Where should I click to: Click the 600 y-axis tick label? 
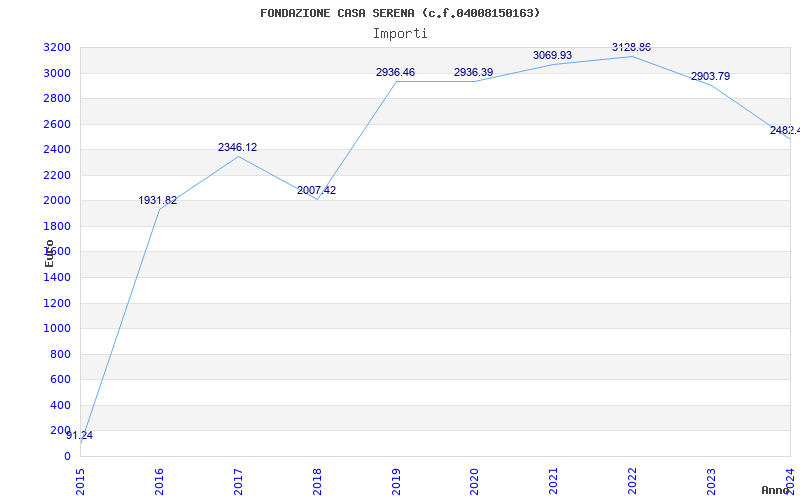coord(61,380)
